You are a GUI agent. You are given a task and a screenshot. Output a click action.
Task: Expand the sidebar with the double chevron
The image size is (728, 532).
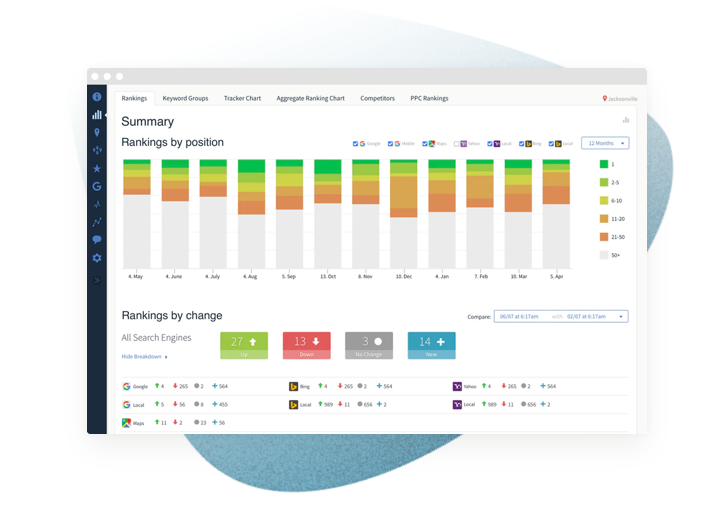97,279
